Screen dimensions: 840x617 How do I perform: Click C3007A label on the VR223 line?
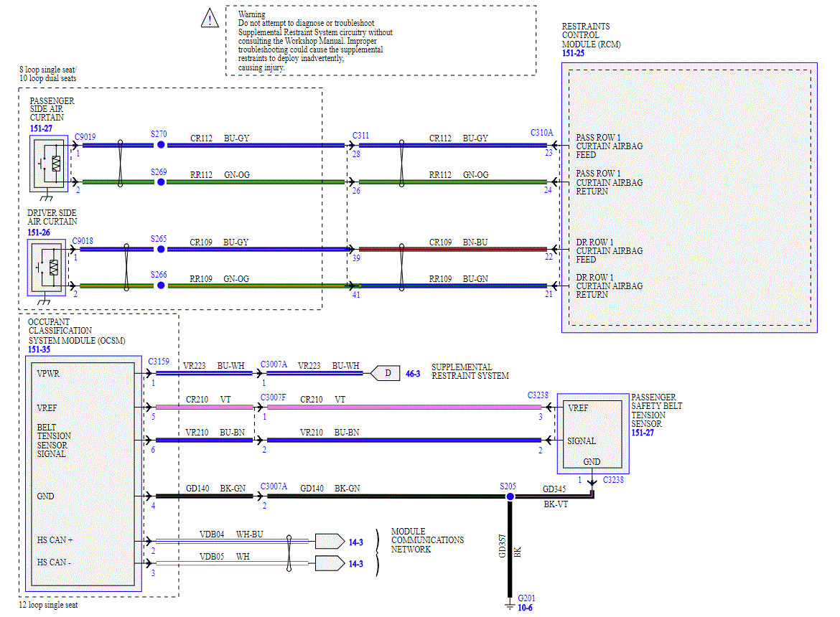[x=274, y=364]
